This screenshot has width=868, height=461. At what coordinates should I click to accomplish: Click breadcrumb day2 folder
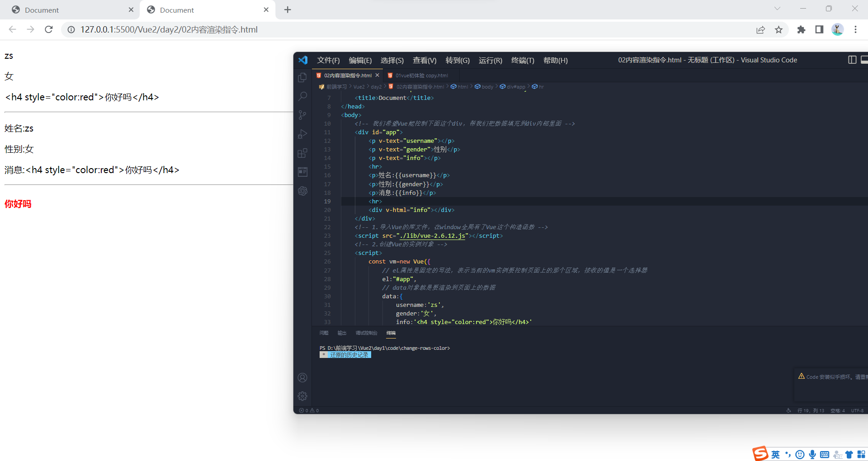coord(376,87)
